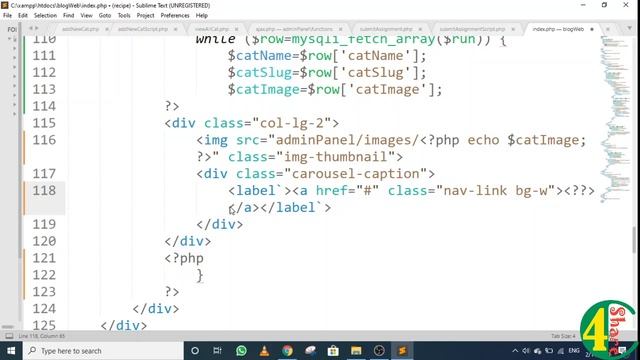Switch to the submitAssignment.php tab
Viewport: 640px width, 360px height.
pos(386,29)
